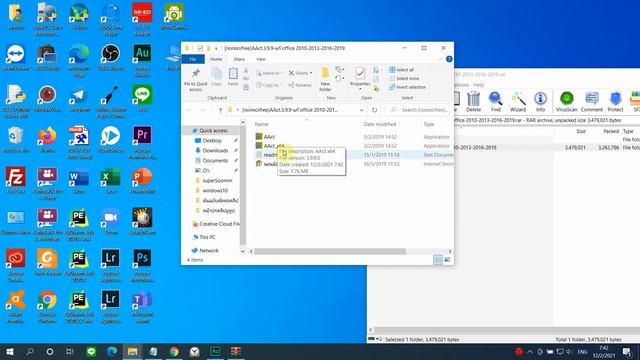
Task: Open windows10 folder in navigation pane
Action: (215, 191)
